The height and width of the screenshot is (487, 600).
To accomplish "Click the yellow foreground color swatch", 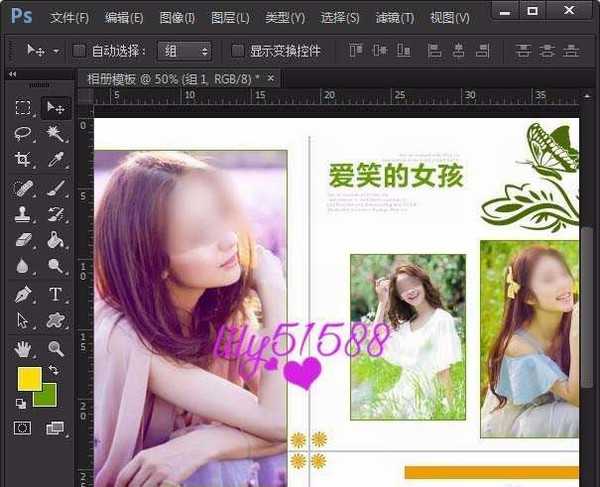I will pyautogui.click(x=29, y=379).
